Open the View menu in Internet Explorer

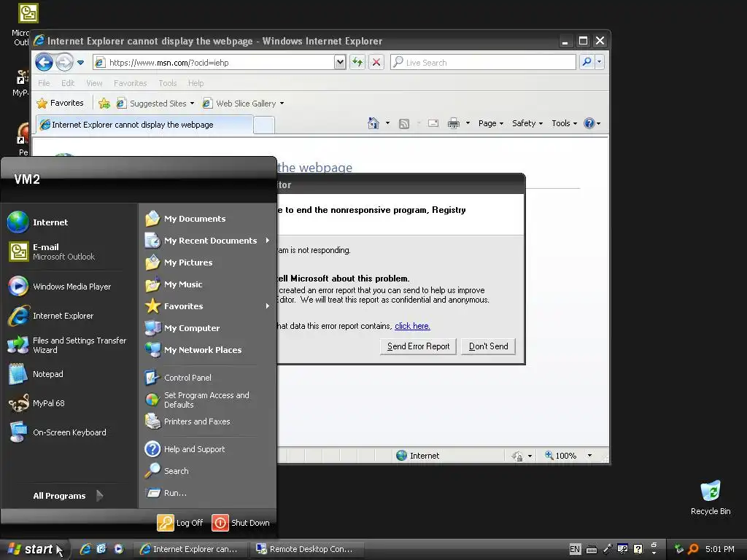coord(94,83)
